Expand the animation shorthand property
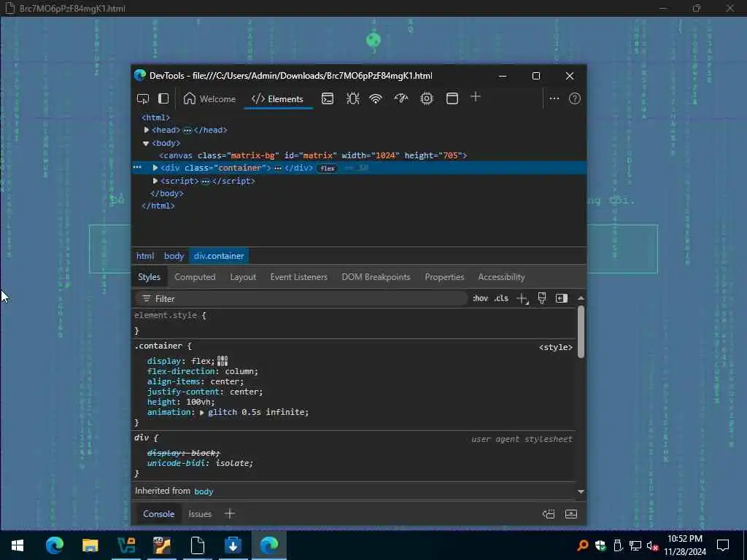The image size is (747, 560). point(201,413)
